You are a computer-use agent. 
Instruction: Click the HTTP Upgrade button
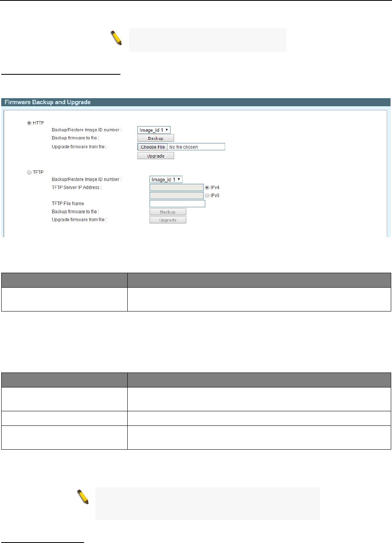[156, 156]
